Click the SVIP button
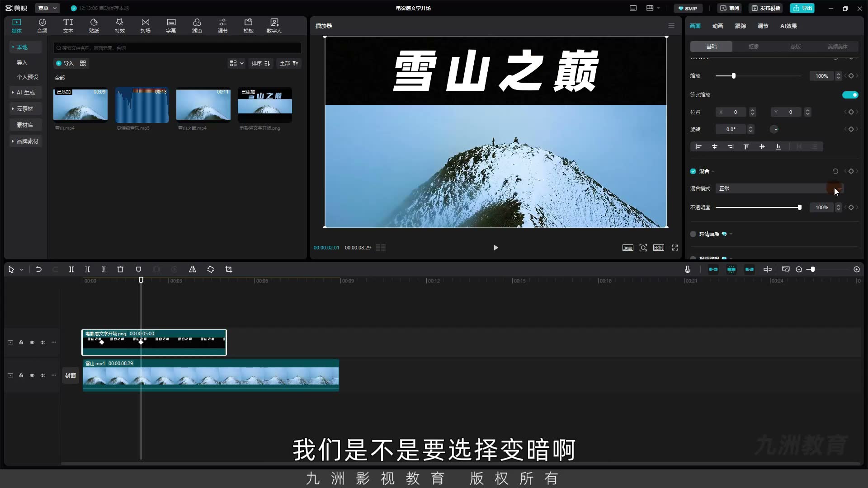Image resolution: width=868 pixels, height=488 pixels. click(x=688, y=8)
